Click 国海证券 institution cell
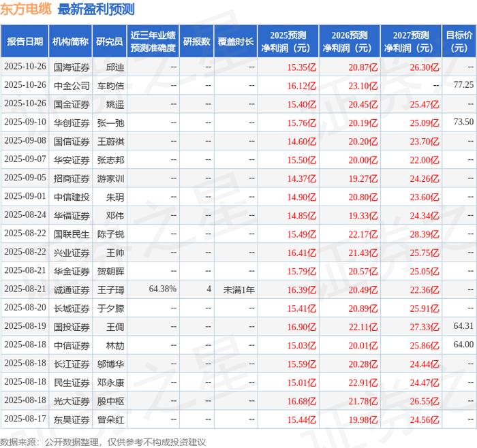 pos(72,67)
